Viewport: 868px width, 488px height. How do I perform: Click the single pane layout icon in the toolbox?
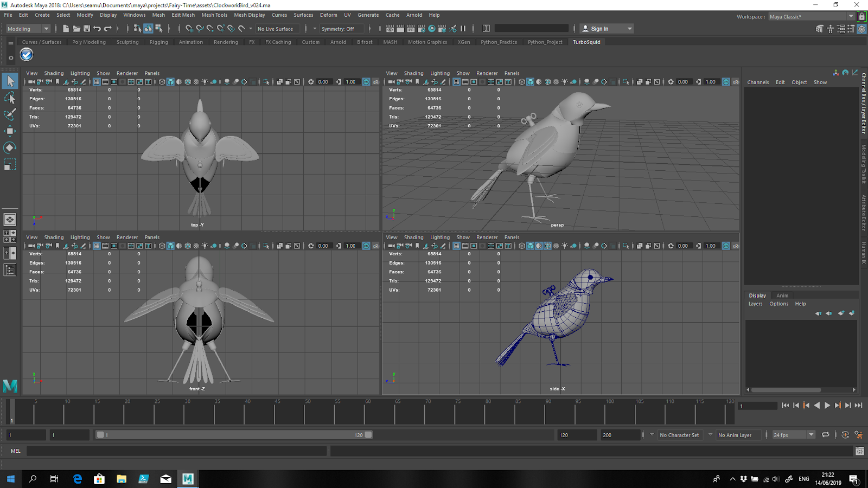(x=10, y=220)
